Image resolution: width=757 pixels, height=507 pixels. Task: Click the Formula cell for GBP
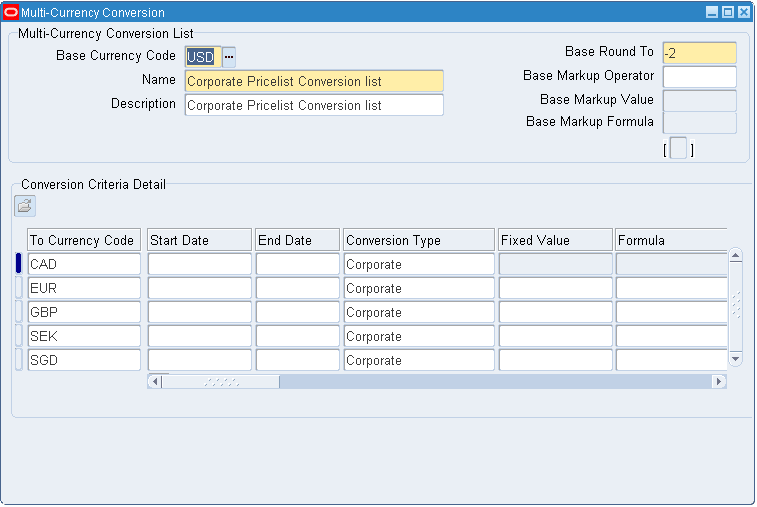pos(672,312)
